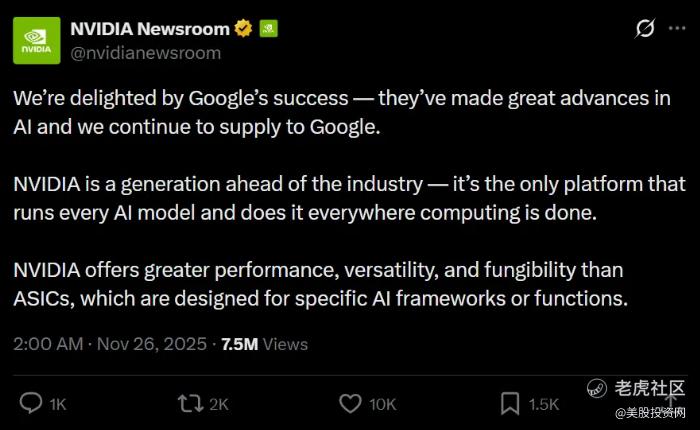Click the repost arrows icon
Screen dimensions: 700x430
[188, 403]
